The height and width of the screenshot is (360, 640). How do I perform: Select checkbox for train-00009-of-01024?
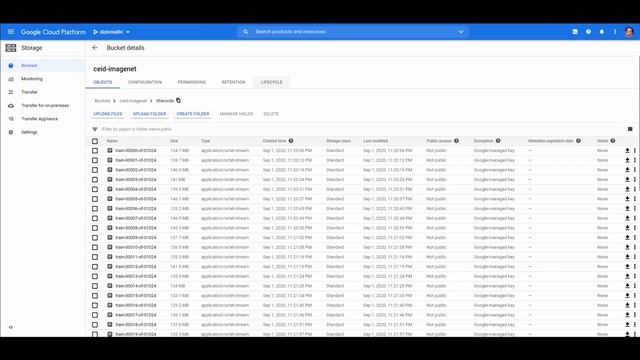tap(95, 238)
